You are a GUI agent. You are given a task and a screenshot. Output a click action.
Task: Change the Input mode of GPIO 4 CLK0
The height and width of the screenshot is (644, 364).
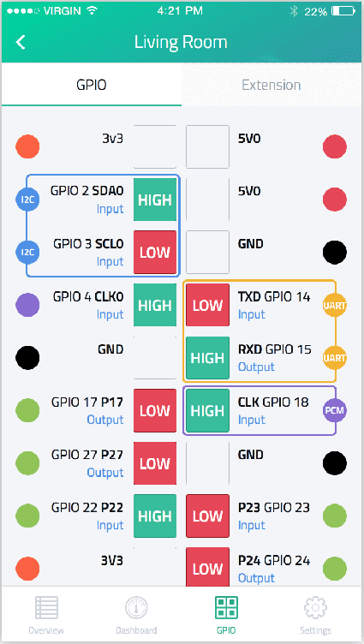click(110, 314)
